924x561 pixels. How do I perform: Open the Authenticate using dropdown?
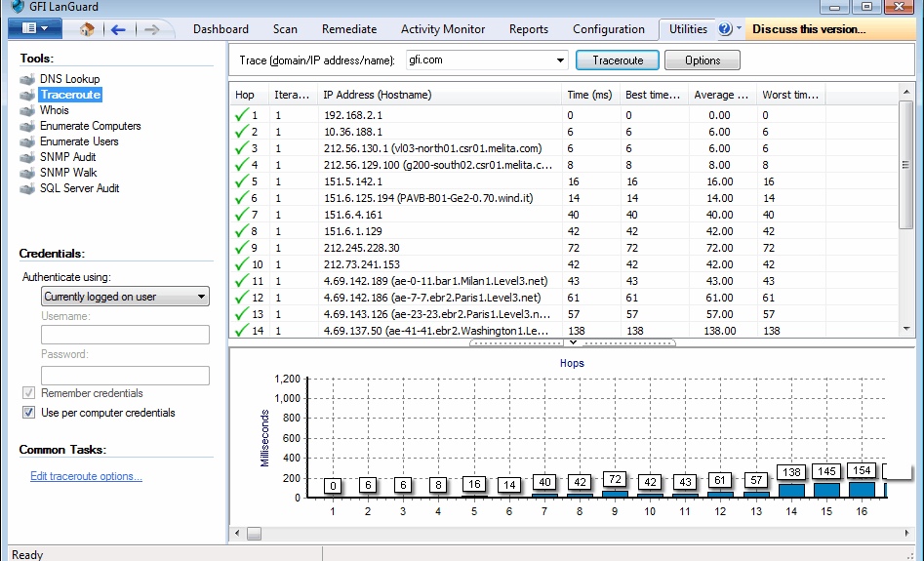click(125, 297)
